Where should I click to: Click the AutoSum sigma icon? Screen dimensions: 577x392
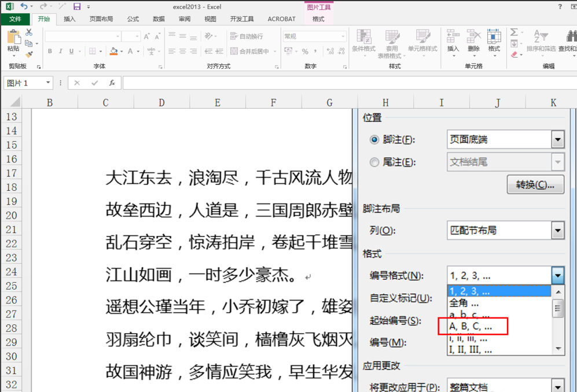[514, 32]
